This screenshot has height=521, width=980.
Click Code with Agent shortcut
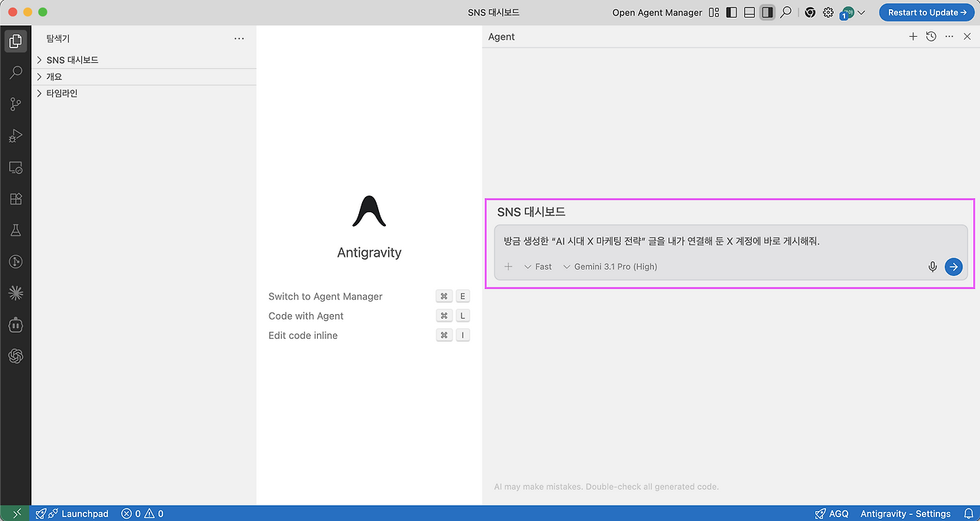click(369, 316)
